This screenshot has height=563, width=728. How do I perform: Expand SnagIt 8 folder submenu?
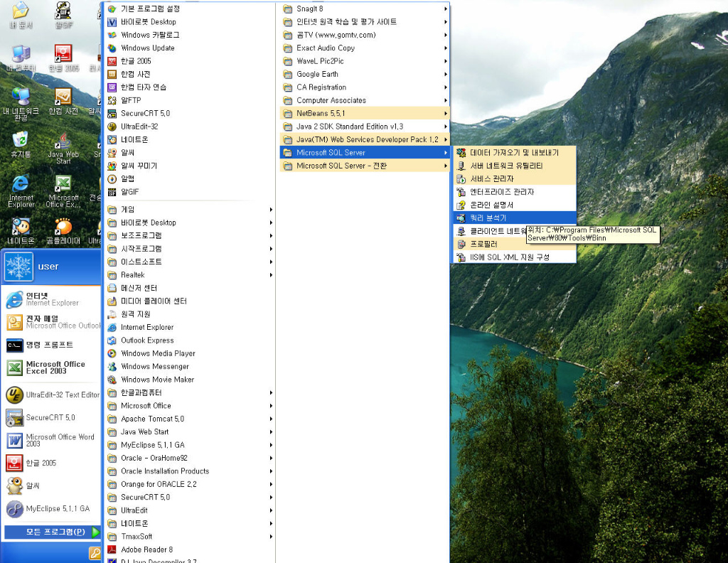(365, 9)
